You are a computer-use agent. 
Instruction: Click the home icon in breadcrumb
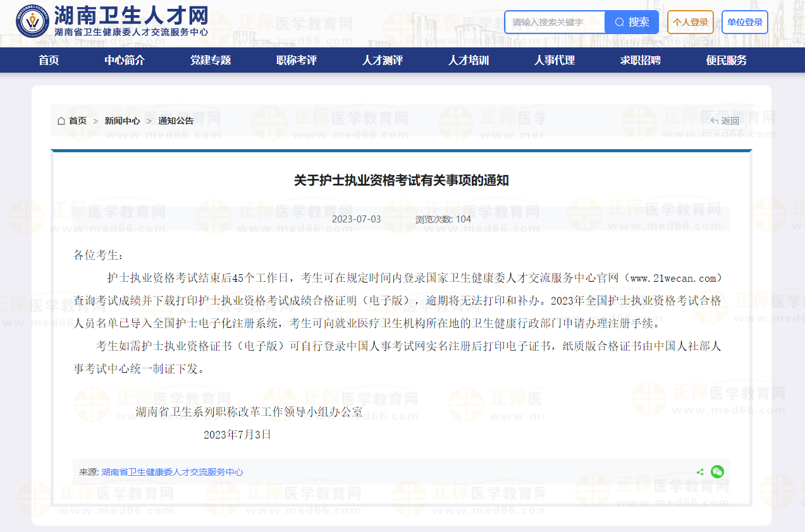tap(61, 121)
